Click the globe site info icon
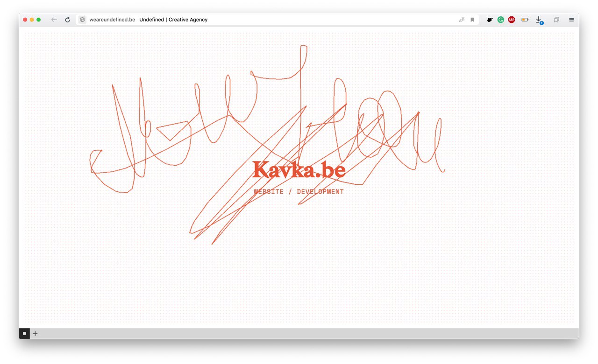Screen dimensions: 598x364 pyautogui.click(x=83, y=20)
